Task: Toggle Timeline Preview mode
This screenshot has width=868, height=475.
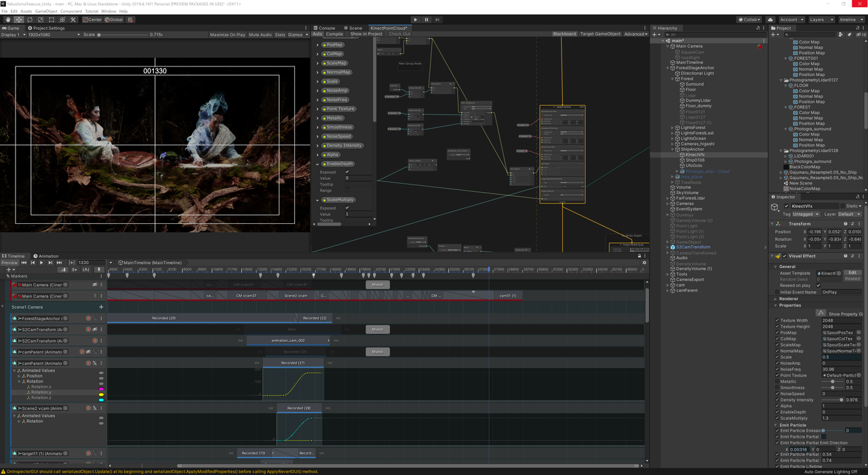Action: pos(9,263)
